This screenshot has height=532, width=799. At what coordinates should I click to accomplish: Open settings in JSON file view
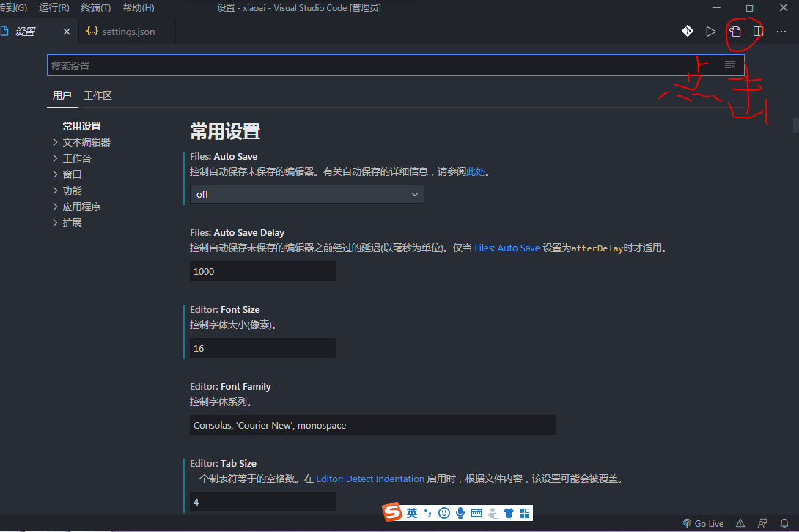(734, 31)
